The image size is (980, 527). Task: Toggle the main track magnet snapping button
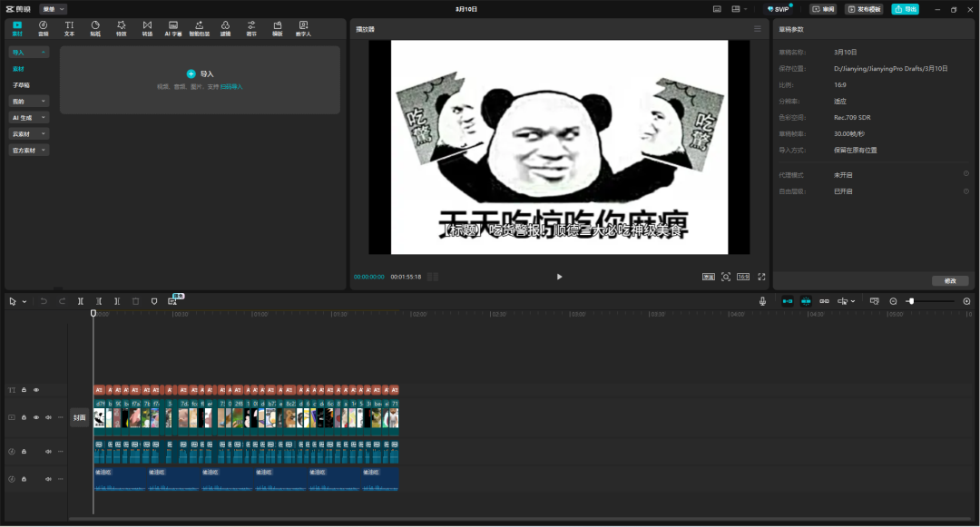point(788,301)
